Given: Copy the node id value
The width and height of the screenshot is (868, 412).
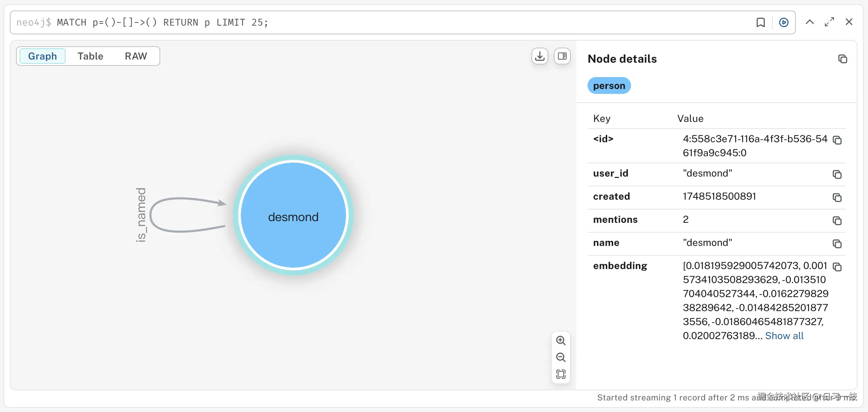Looking at the screenshot, I should tap(838, 140).
